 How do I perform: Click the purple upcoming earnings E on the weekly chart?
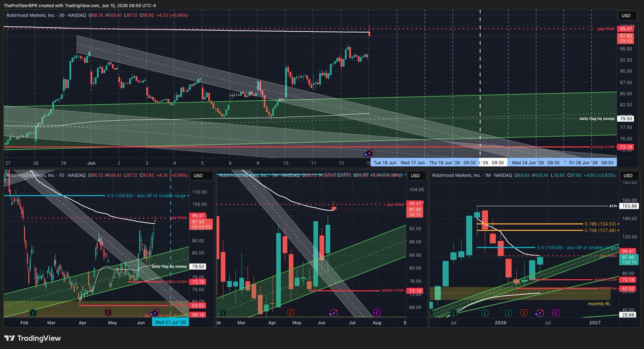coord(376,312)
